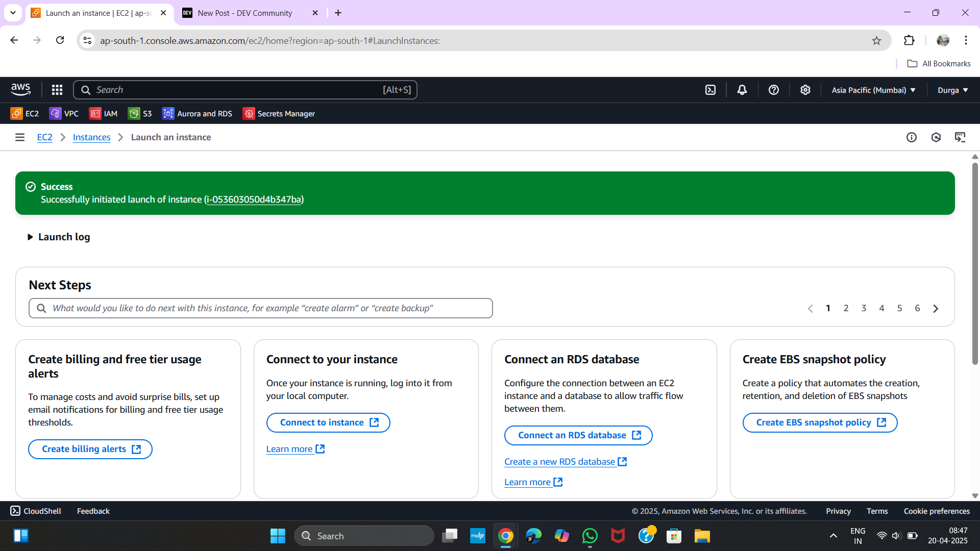Click the page vertical scrollbar

975,264
